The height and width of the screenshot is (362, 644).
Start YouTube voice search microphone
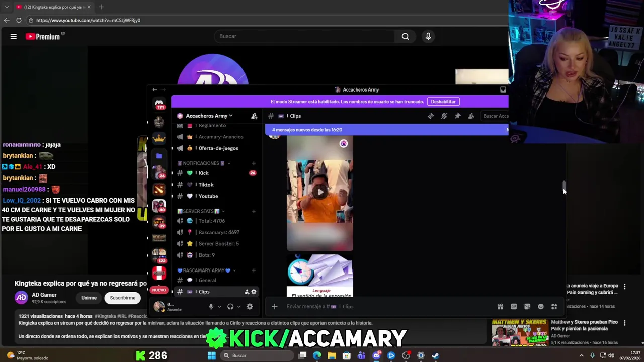(x=428, y=36)
